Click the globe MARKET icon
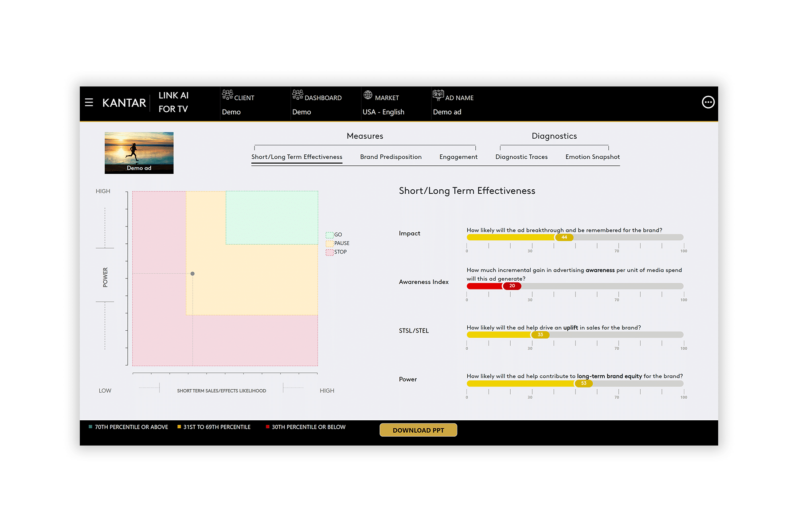798x532 pixels. (367, 94)
